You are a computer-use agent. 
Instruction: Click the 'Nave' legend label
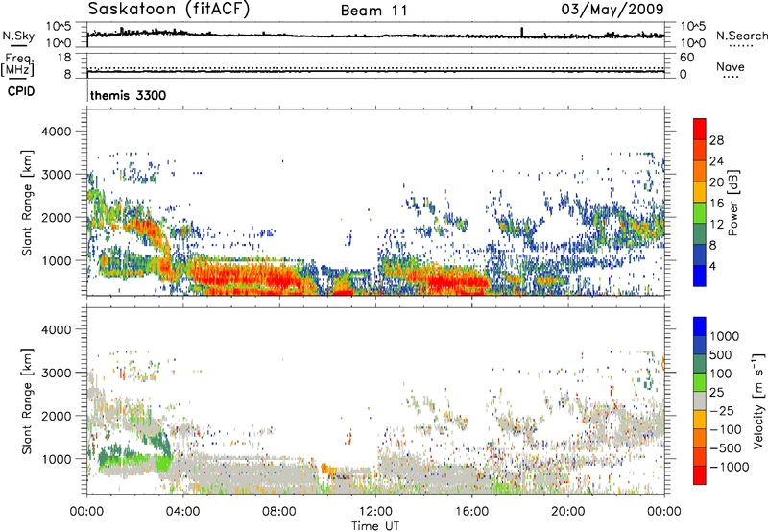[731, 66]
